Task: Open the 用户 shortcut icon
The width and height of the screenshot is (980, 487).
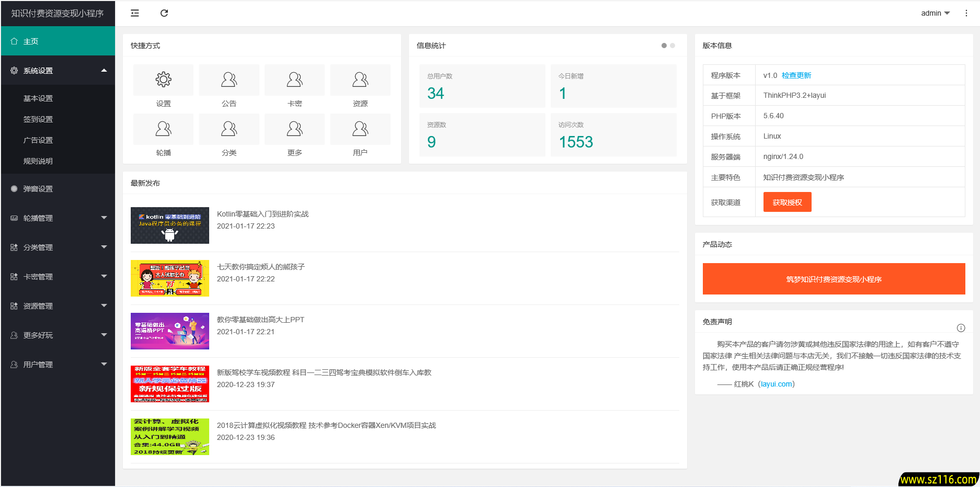Action: pyautogui.click(x=360, y=129)
